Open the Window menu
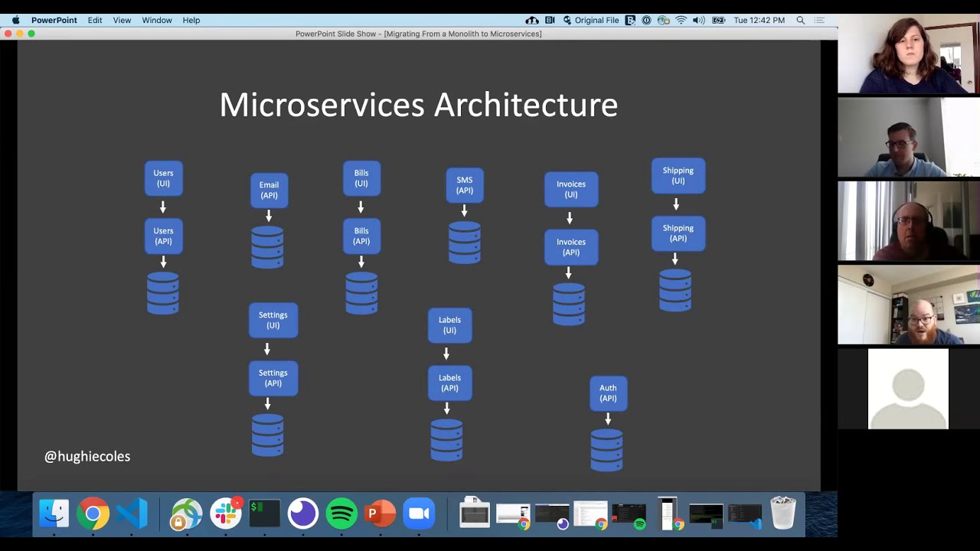The height and width of the screenshot is (551, 980). tap(157, 20)
